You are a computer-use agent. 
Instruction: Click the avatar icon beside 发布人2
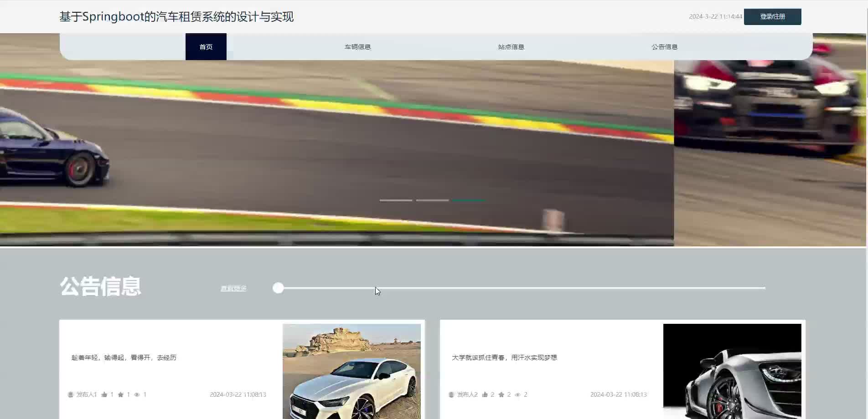451,394
